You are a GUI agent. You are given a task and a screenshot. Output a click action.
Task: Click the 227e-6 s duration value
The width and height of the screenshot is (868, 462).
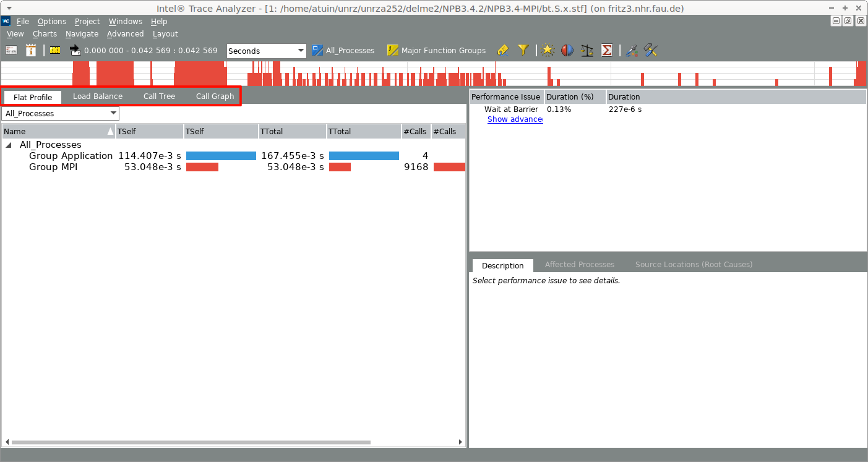(x=625, y=109)
